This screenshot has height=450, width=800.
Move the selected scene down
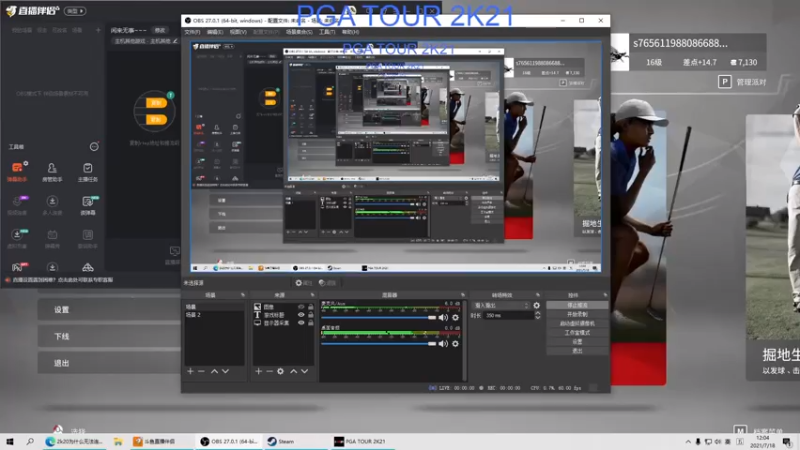(x=226, y=371)
